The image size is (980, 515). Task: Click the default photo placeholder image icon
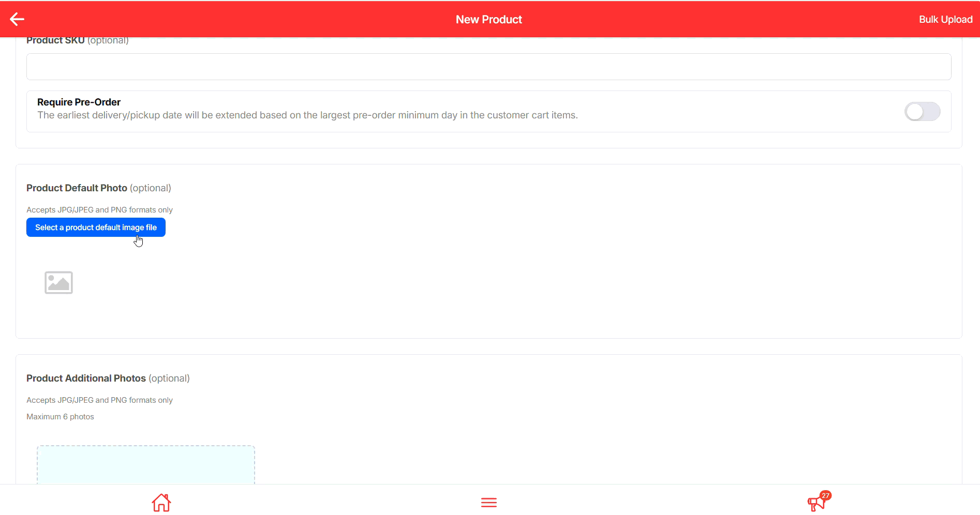[x=58, y=282]
